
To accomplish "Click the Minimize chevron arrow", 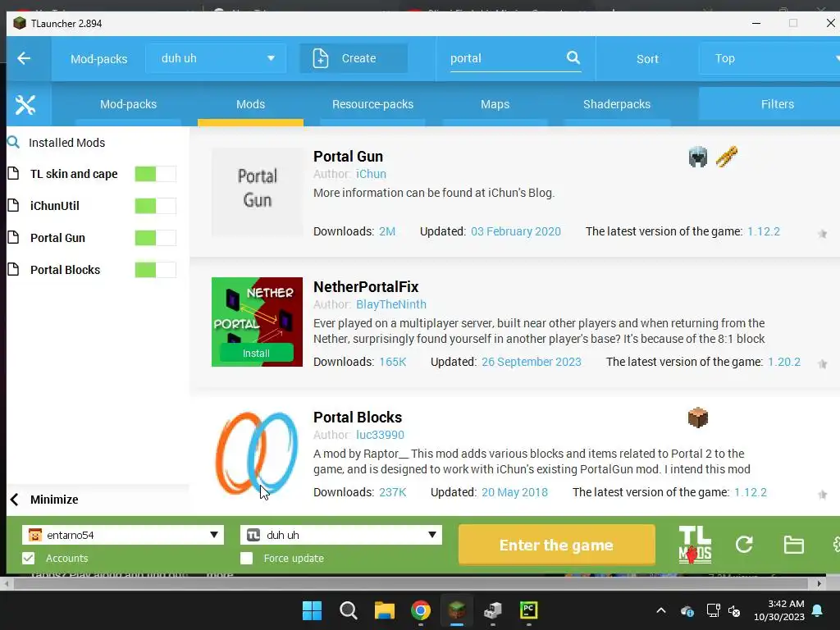I will pos(15,500).
